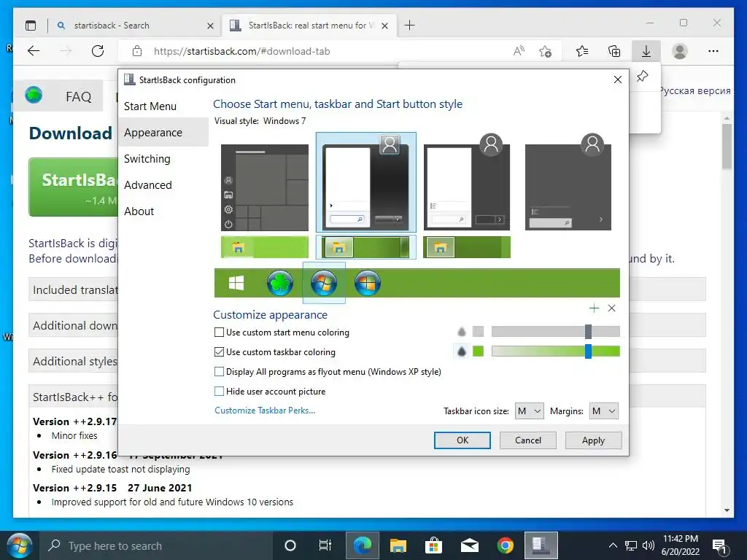Go back in the browser

34,51
